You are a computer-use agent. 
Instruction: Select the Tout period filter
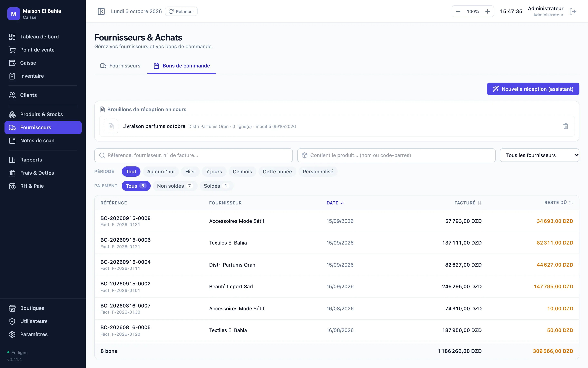pyautogui.click(x=131, y=172)
